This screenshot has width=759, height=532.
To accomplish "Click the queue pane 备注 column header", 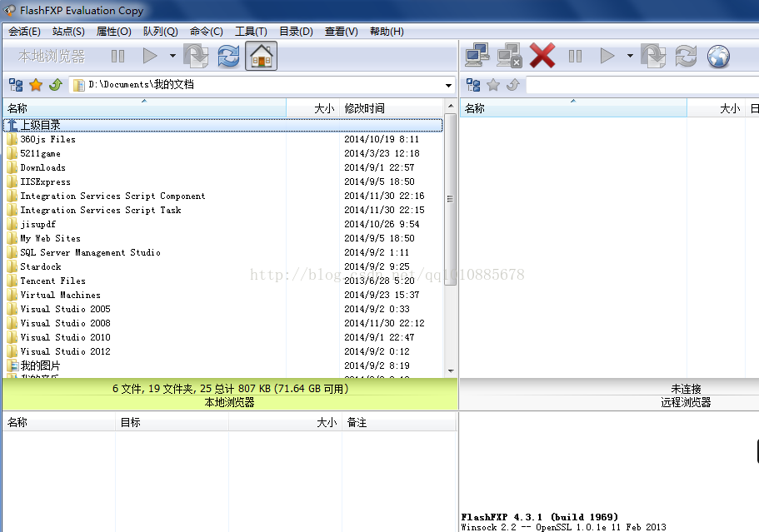I will click(x=399, y=422).
